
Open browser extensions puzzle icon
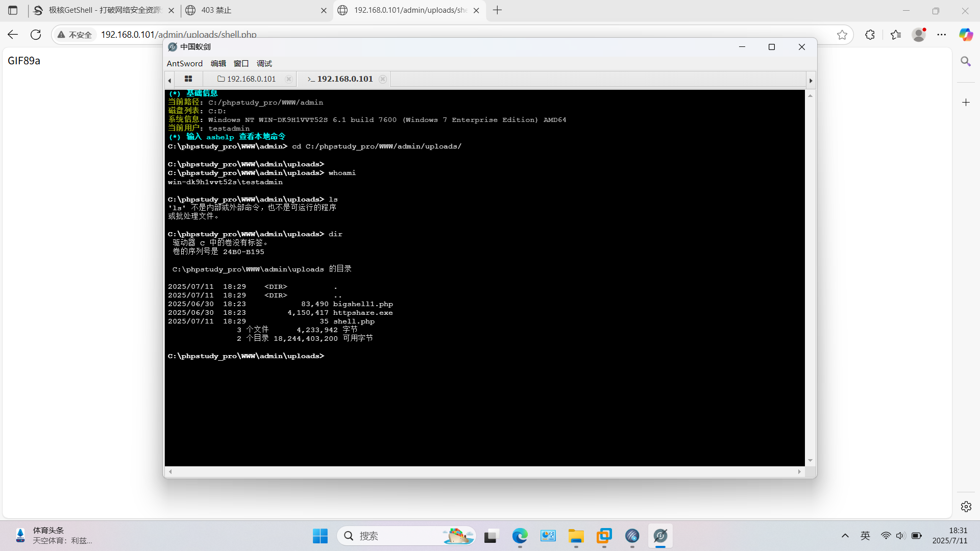point(870,35)
